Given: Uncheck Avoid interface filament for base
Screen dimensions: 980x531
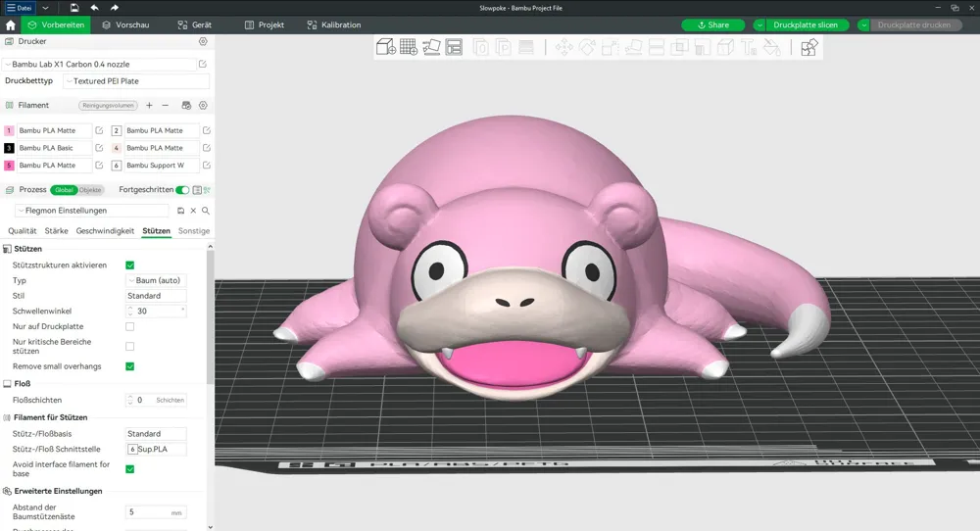Looking at the screenshot, I should 130,469.
